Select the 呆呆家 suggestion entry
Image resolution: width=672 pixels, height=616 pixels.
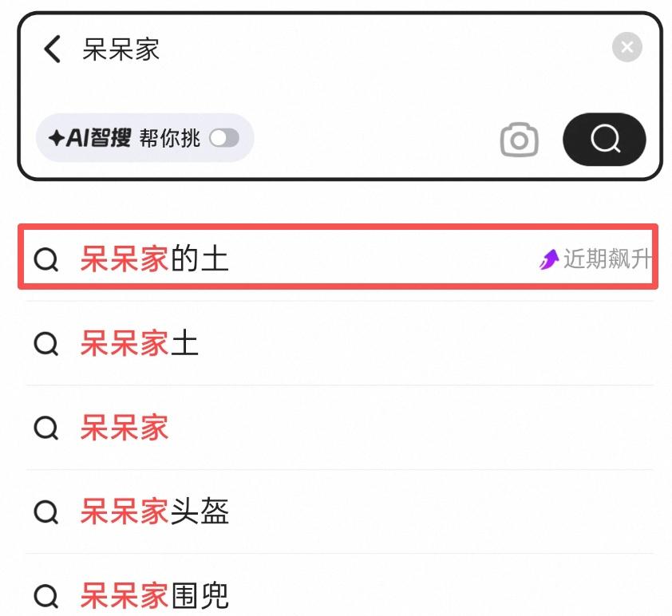[124, 428]
